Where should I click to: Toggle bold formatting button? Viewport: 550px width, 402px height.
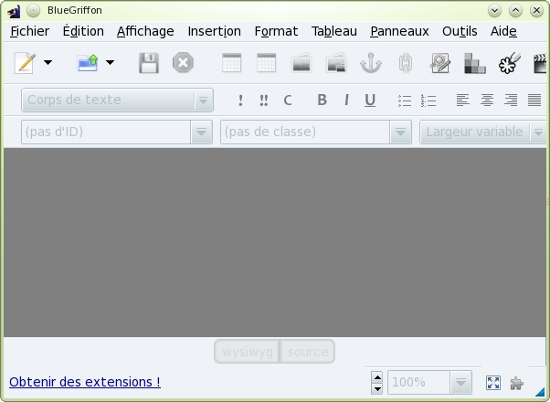tap(322, 100)
